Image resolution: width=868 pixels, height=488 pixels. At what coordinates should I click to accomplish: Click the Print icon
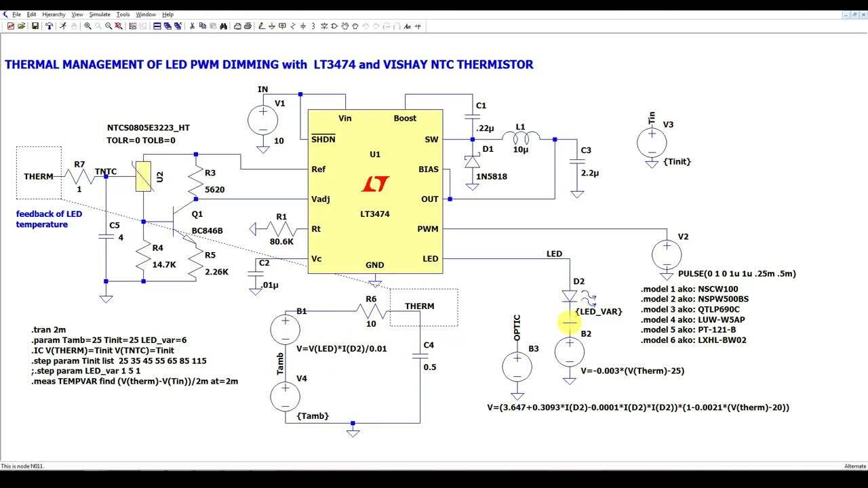(248, 26)
